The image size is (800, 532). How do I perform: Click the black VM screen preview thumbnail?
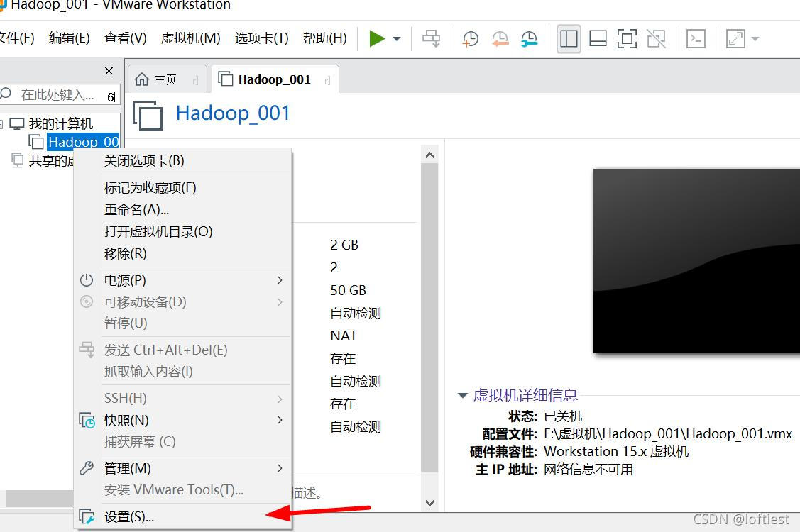[696, 260]
